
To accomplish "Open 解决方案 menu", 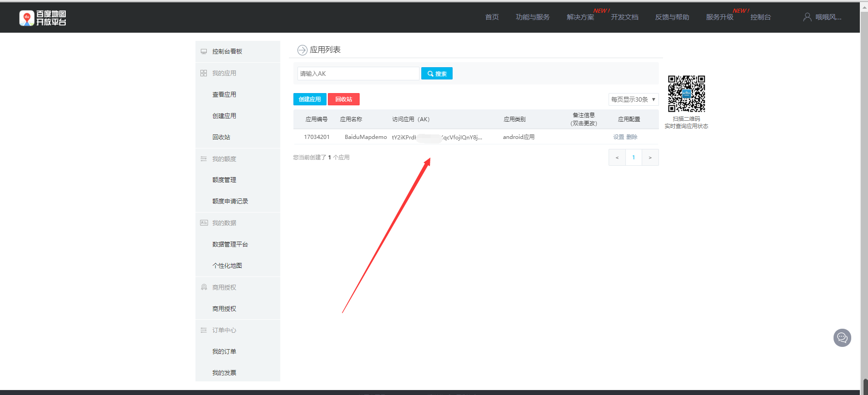I will click(x=580, y=17).
